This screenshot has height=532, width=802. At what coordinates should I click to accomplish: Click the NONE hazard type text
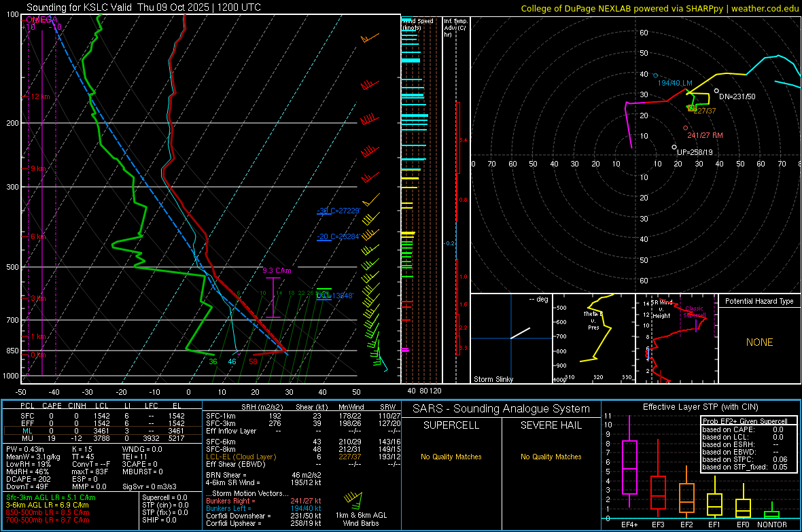pos(759,342)
